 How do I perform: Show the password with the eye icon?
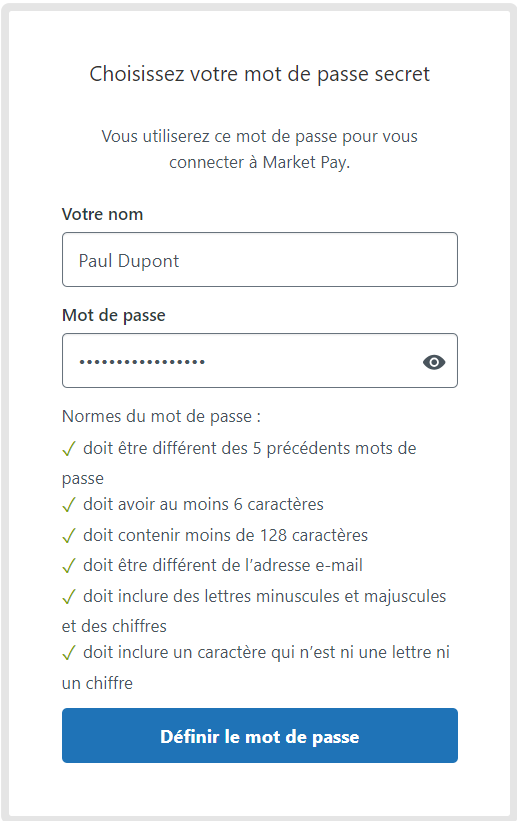click(x=434, y=362)
